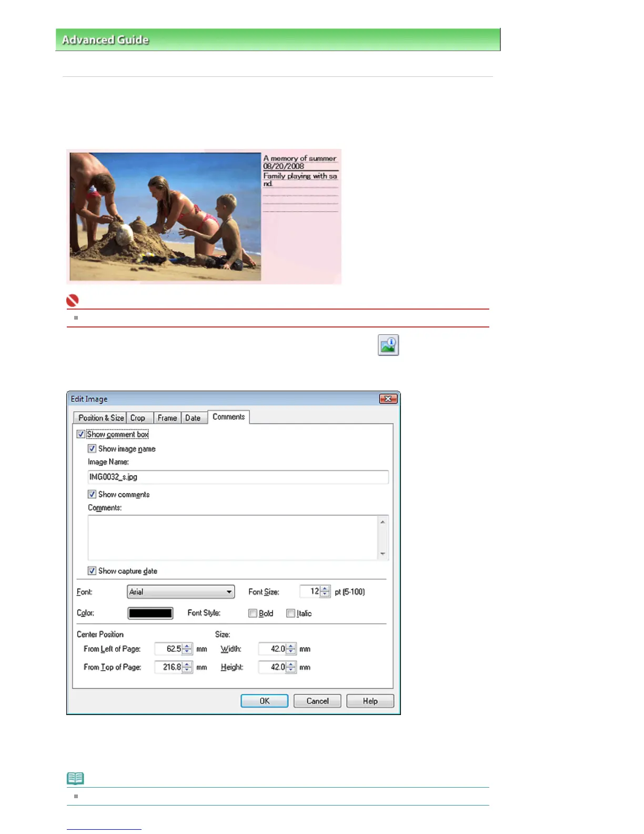644x834 pixels.
Task: Decrease From Top of Page value
Action: pos(187,670)
